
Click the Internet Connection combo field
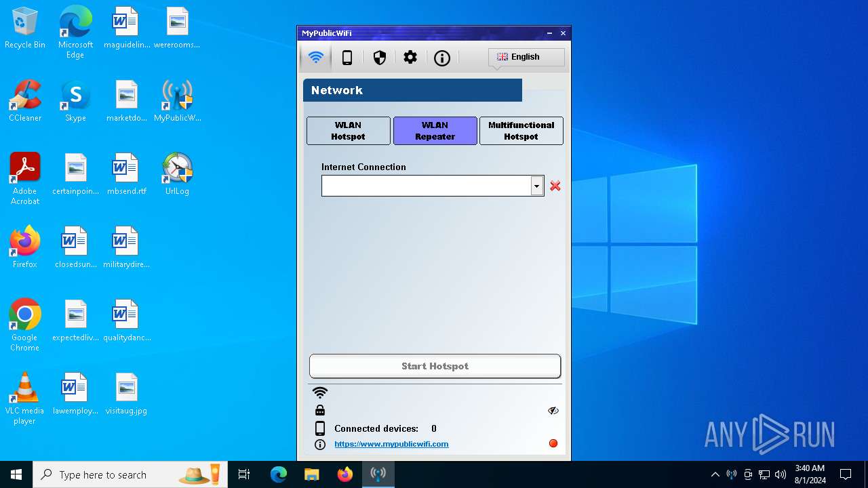tap(433, 186)
